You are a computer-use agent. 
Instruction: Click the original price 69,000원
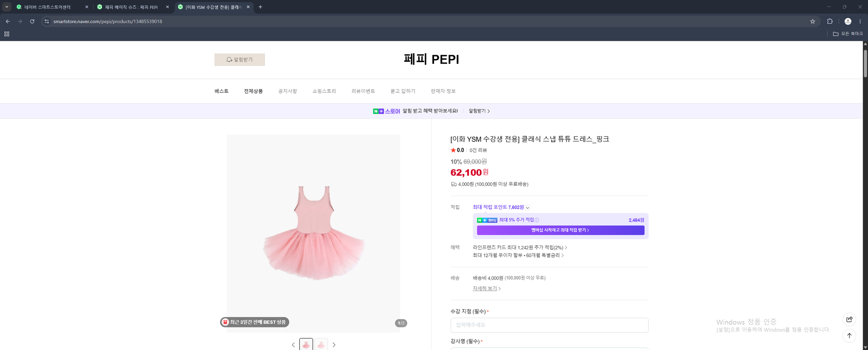click(x=475, y=162)
